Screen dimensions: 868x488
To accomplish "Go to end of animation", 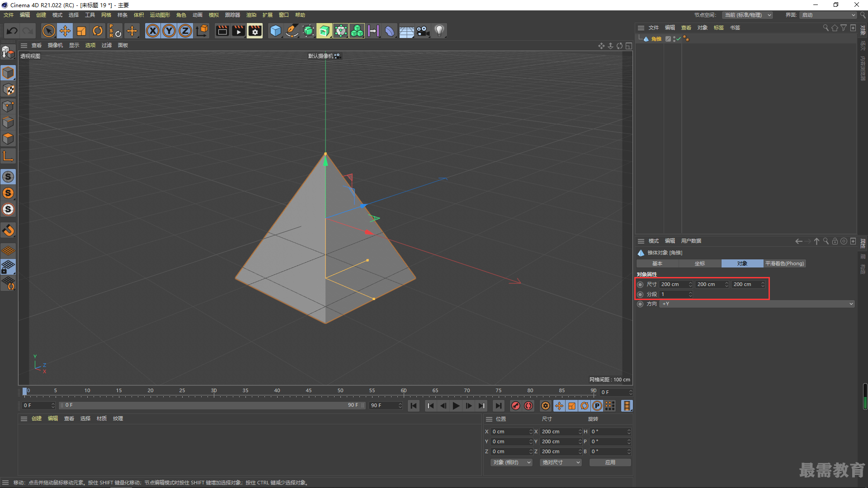I will coord(498,406).
